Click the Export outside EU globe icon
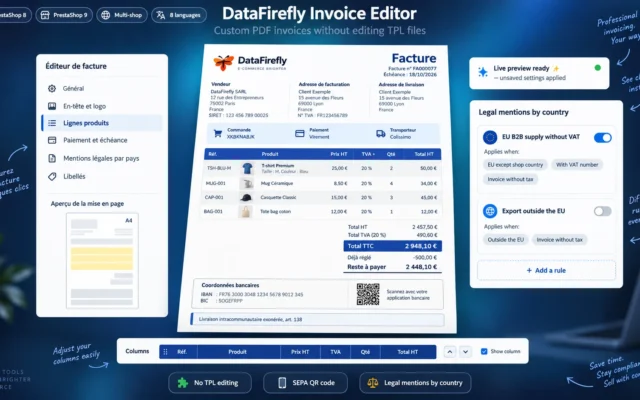The height and width of the screenshot is (400, 640). pyautogui.click(x=490, y=211)
